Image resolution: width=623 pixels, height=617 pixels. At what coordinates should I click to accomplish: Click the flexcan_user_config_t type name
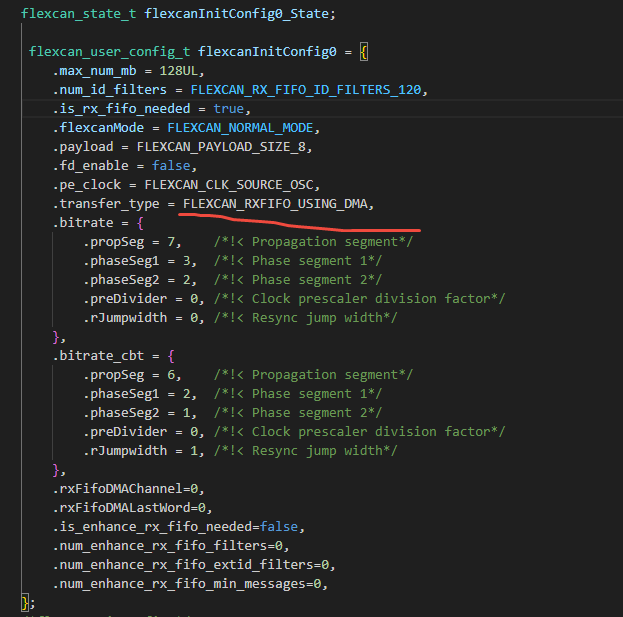tap(110, 52)
